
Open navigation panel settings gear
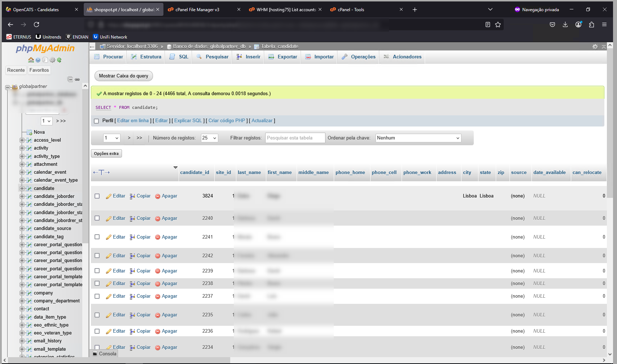(x=52, y=60)
